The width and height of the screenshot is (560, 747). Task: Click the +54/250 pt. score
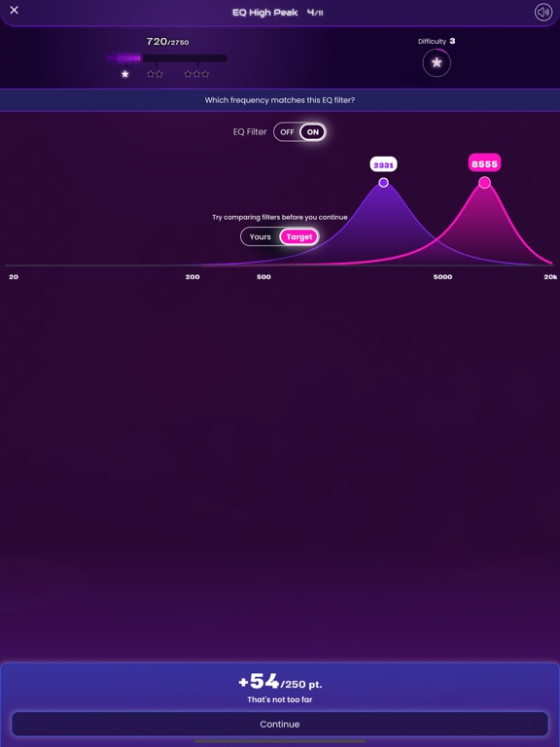[x=280, y=682]
